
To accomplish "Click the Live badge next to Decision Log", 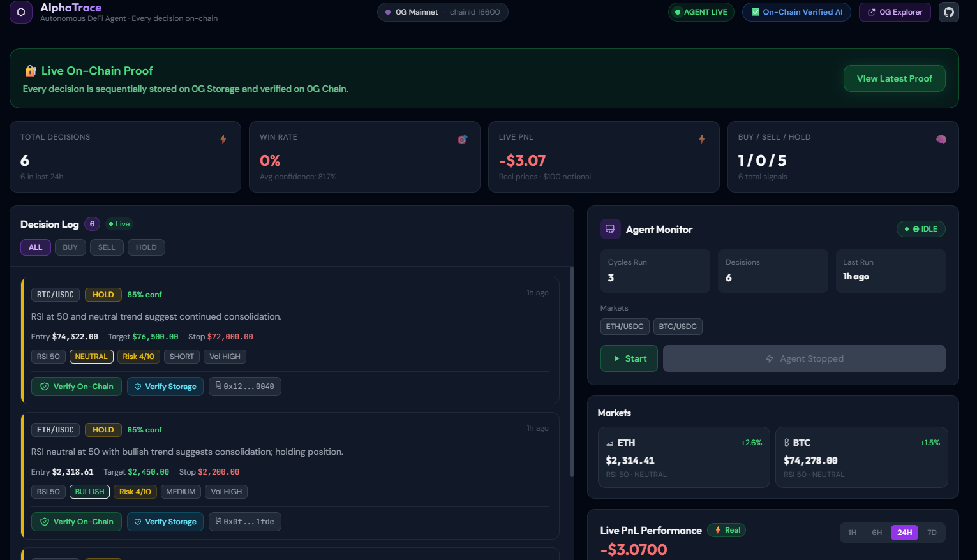I will click(x=119, y=224).
